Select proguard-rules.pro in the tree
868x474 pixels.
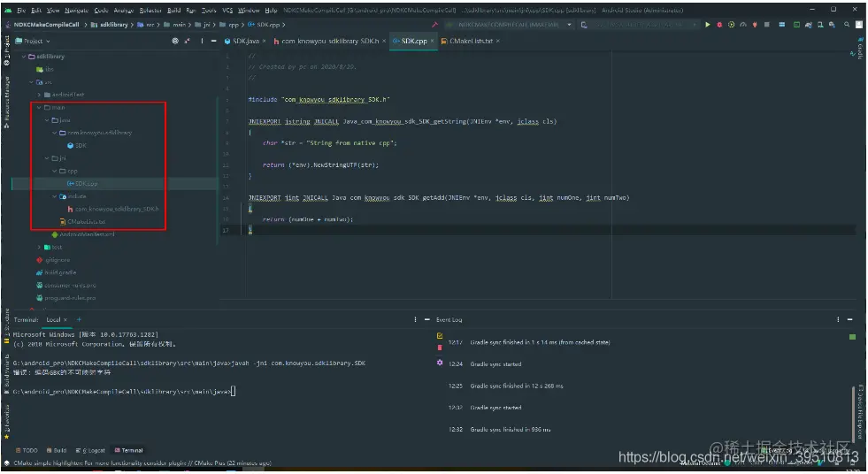coord(65,298)
